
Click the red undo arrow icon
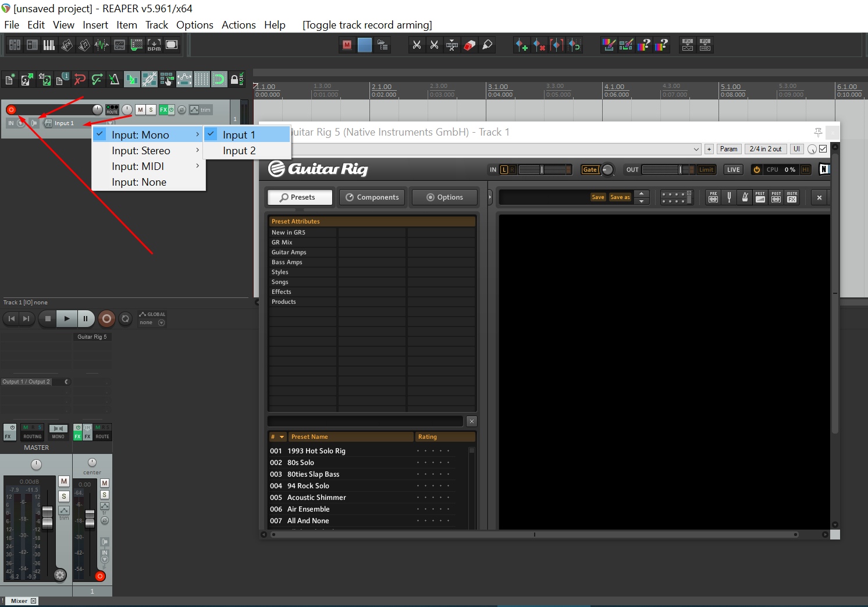(x=80, y=79)
